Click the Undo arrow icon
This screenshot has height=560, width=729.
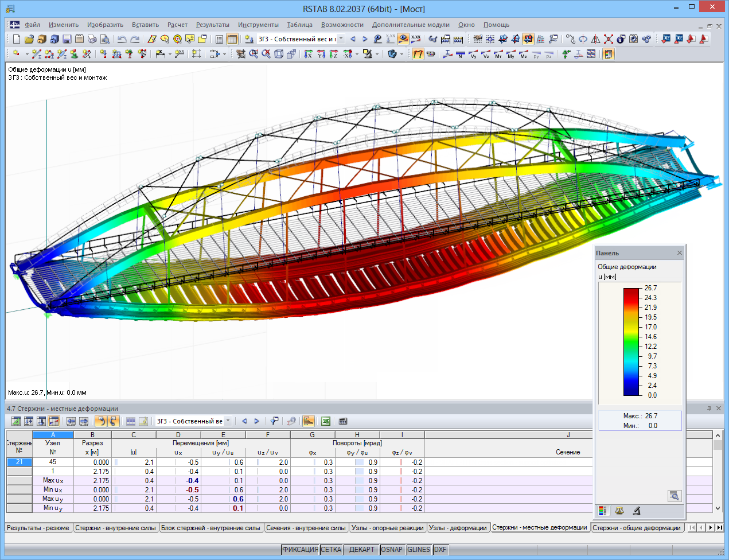(x=122, y=39)
